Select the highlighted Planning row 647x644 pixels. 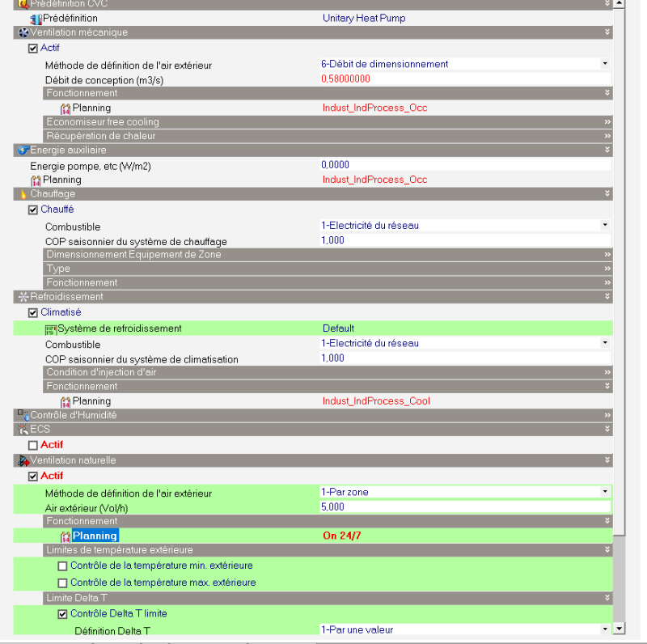pyautogui.click(x=95, y=536)
